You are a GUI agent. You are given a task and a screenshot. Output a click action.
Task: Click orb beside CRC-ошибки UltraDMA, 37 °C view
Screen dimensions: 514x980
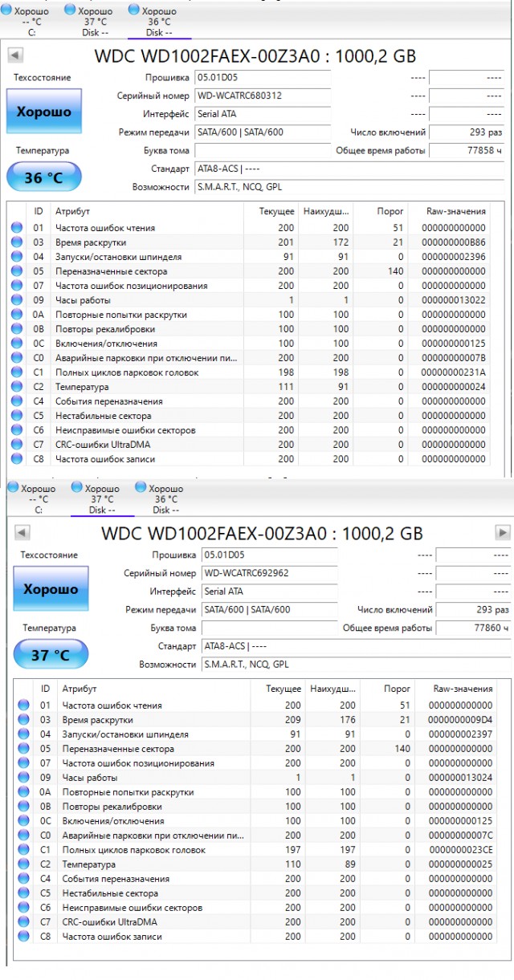tap(23, 922)
